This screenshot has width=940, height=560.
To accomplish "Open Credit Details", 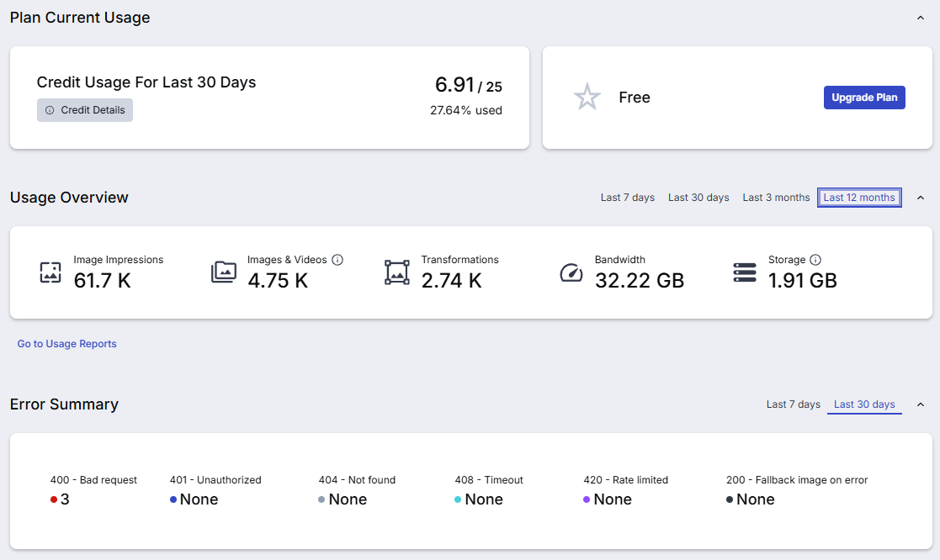I will click(x=84, y=110).
